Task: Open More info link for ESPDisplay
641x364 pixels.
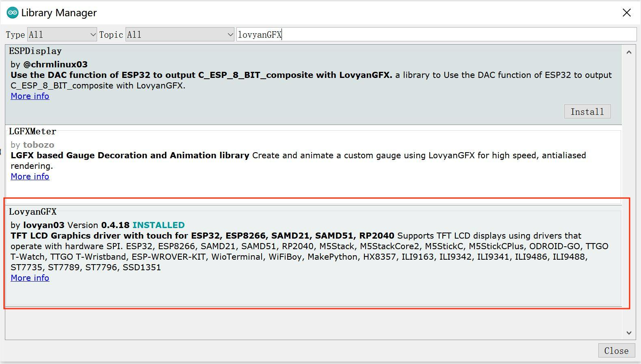Action: pos(30,96)
